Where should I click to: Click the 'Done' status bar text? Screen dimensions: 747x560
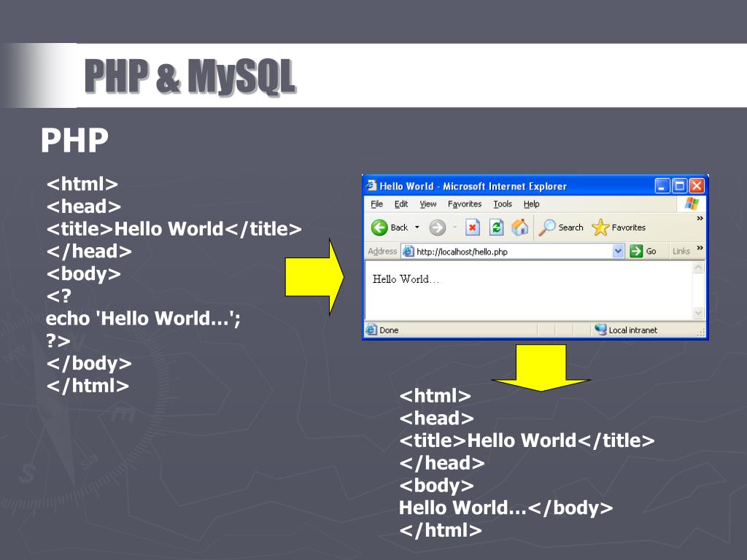pyautogui.click(x=389, y=330)
